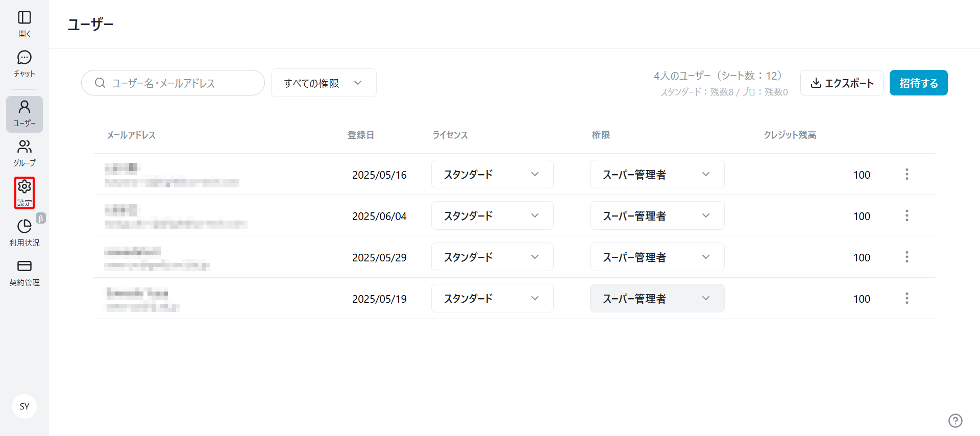Image resolution: width=980 pixels, height=436 pixels.
Task: Focus the ユーザー名・メールアドレス search field
Action: tap(174, 83)
